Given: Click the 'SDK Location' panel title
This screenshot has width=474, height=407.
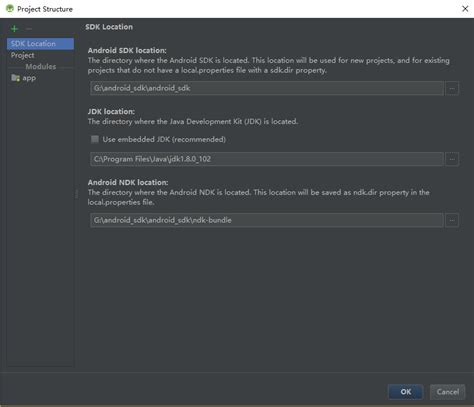Looking at the screenshot, I should (x=109, y=27).
